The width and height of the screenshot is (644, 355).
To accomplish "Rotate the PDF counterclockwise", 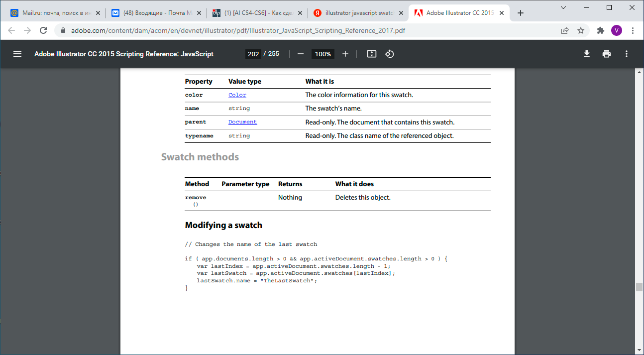I will 390,54.
